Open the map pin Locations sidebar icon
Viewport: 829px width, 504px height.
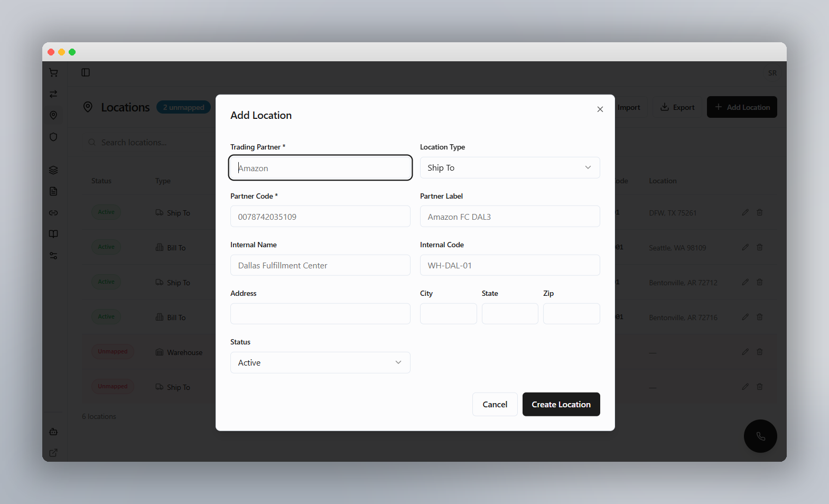pos(53,115)
